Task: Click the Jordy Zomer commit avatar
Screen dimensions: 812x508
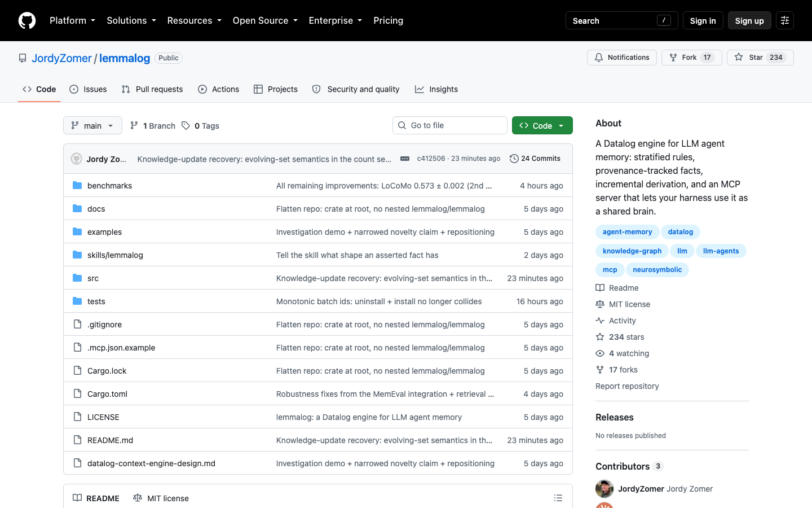Action: 77,159
